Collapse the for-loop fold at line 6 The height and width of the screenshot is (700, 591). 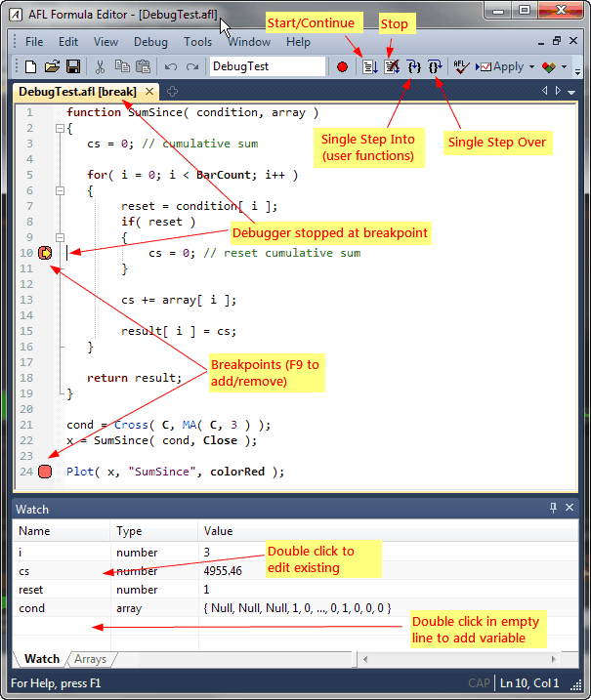[x=60, y=190]
